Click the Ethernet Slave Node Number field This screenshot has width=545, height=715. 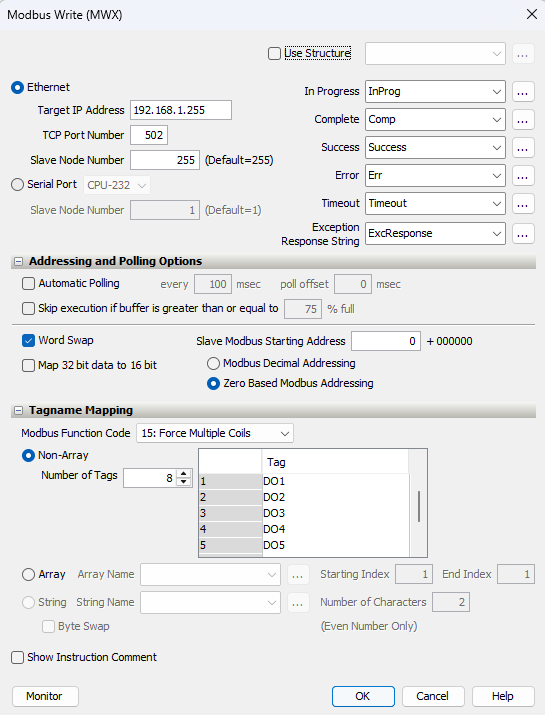click(165, 161)
